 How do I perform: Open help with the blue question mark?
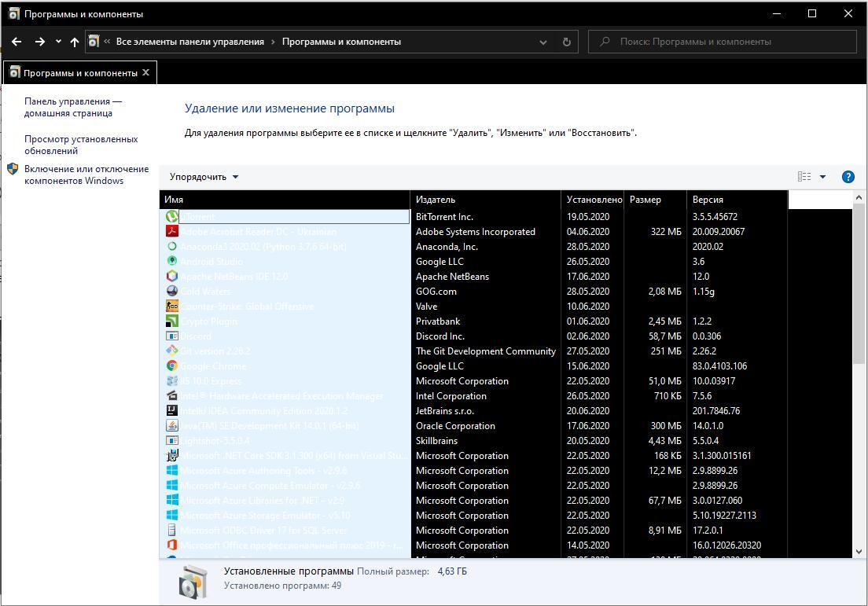click(x=848, y=177)
